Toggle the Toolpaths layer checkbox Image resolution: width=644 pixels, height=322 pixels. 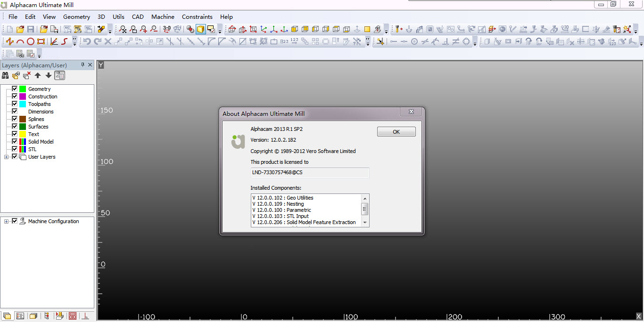click(15, 104)
